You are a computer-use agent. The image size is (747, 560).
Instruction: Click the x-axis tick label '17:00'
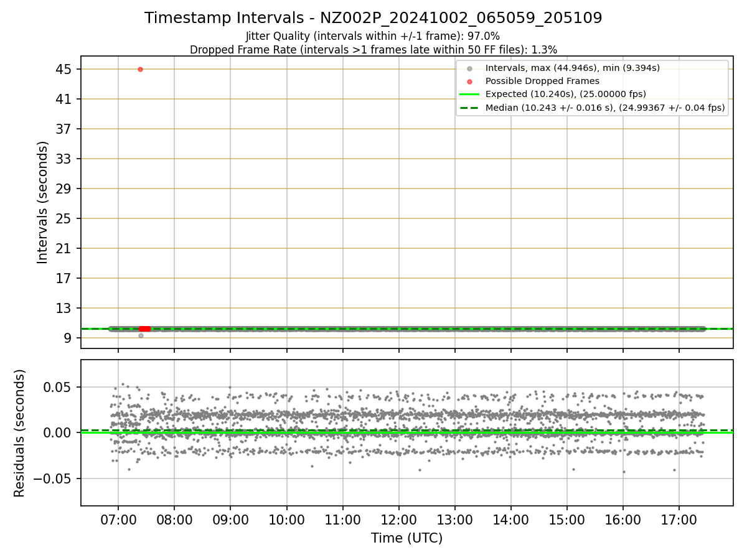679,519
